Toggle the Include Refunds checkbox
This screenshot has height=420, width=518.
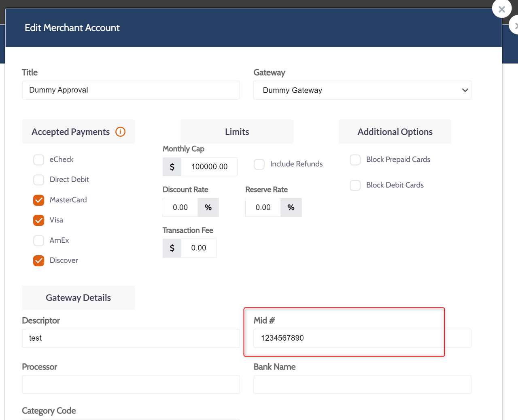point(259,164)
